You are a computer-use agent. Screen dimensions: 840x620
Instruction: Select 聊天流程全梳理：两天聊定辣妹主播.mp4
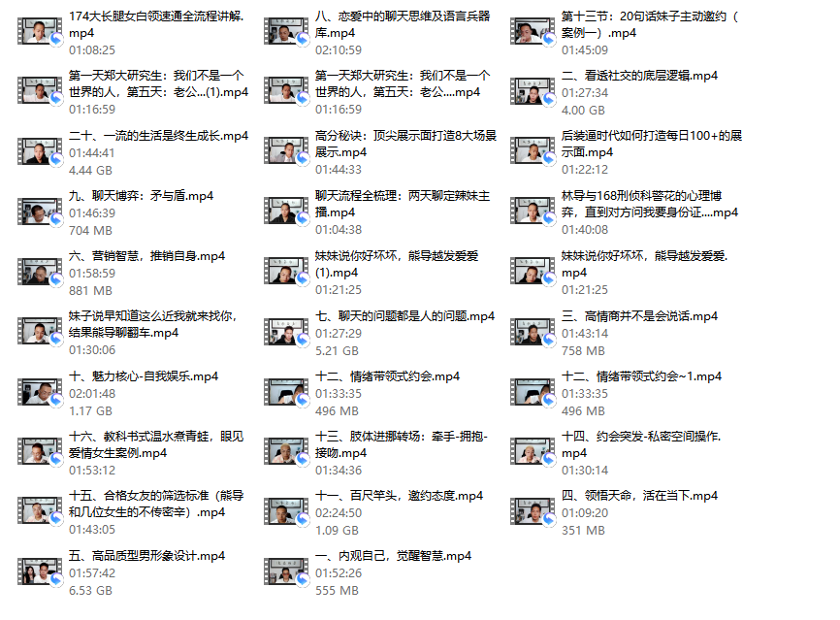tap(403, 204)
